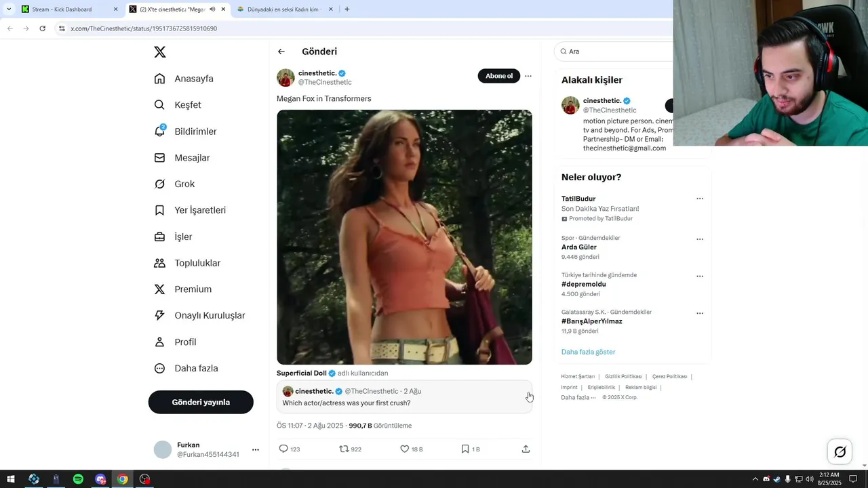Image resolution: width=868 pixels, height=488 pixels.
Task: Open cinesthetic profile avatar on post
Action: pyautogui.click(x=285, y=77)
